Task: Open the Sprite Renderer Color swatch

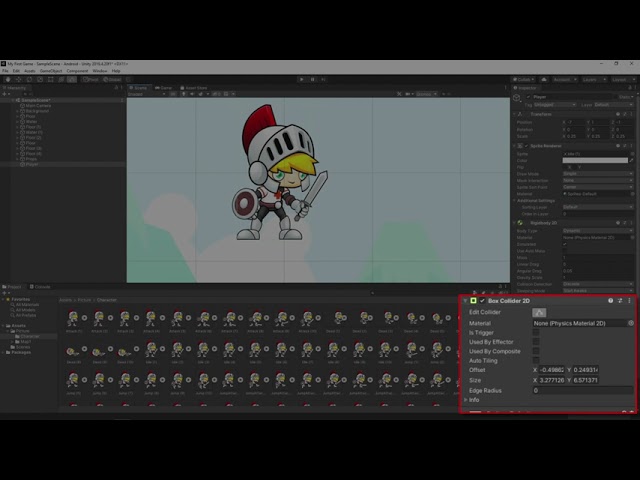Action: pos(595,160)
